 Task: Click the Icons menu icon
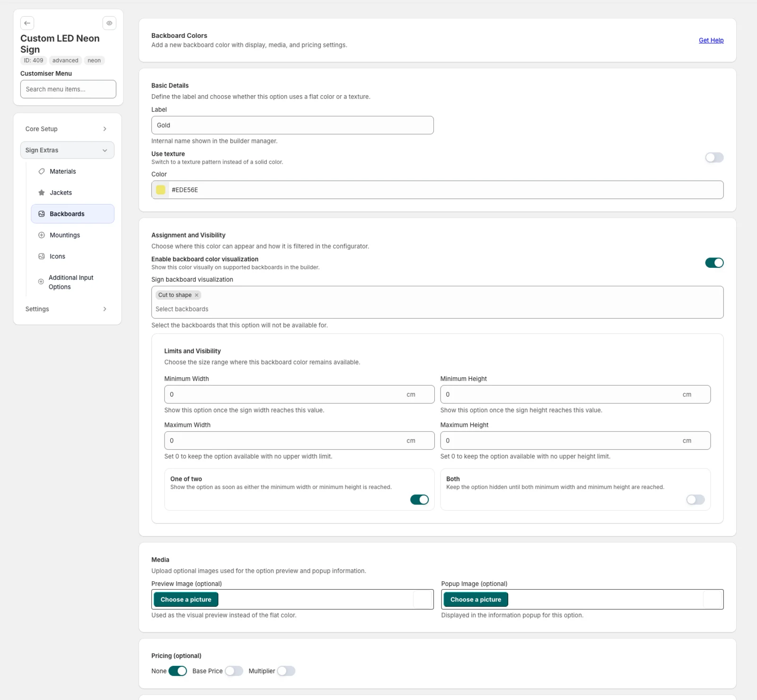[x=42, y=257]
